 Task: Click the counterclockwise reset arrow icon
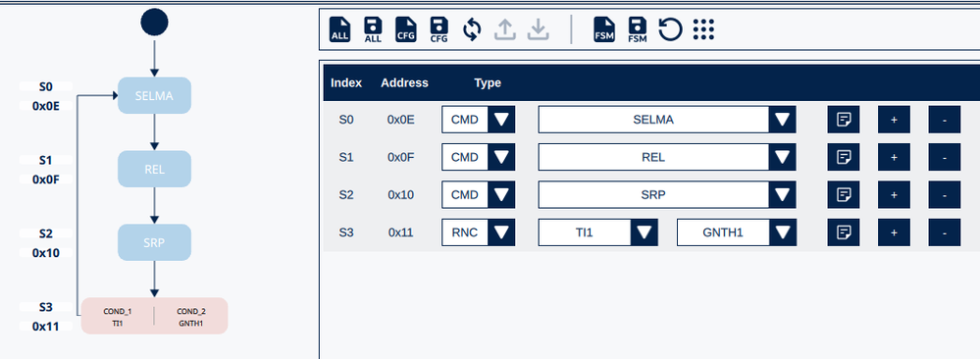tap(670, 29)
